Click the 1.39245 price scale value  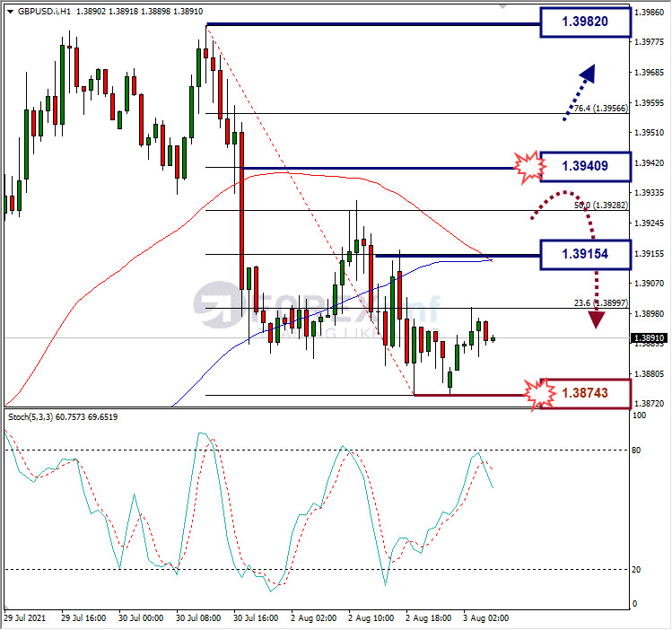[x=649, y=223]
